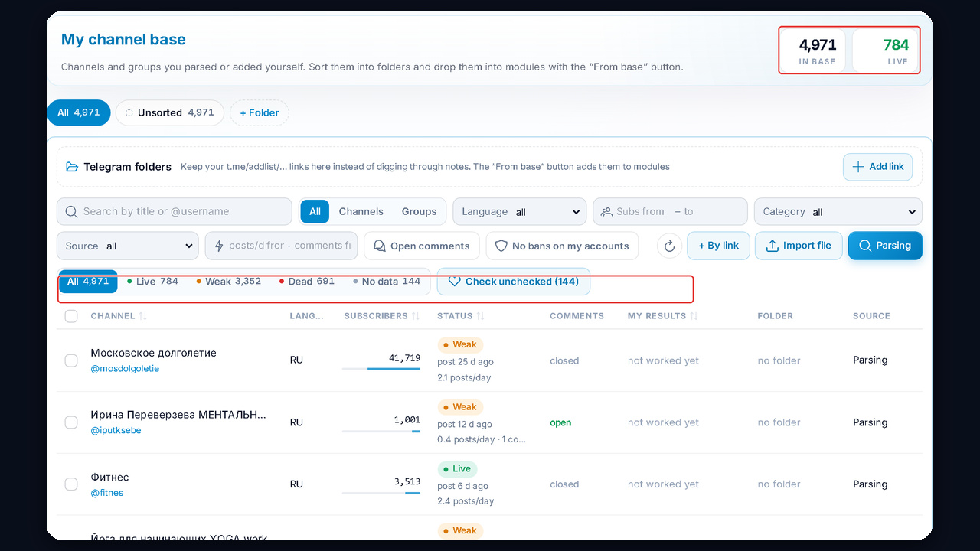Viewport: 980px width, 551px height.
Task: Filter by No data 144 status
Action: click(x=387, y=282)
